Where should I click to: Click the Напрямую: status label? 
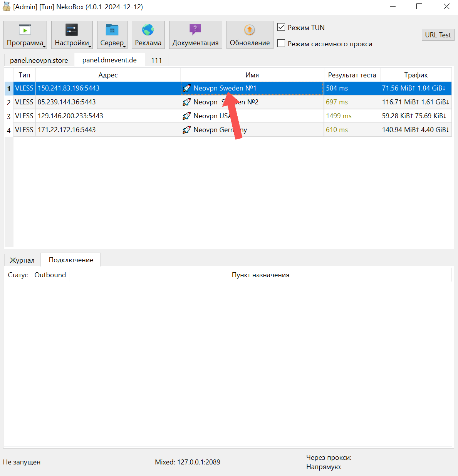324,467
